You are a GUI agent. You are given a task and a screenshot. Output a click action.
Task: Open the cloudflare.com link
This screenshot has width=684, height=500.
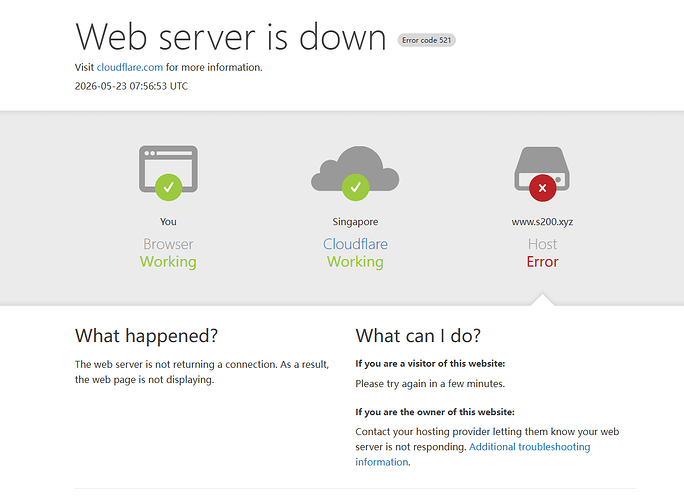coord(130,67)
